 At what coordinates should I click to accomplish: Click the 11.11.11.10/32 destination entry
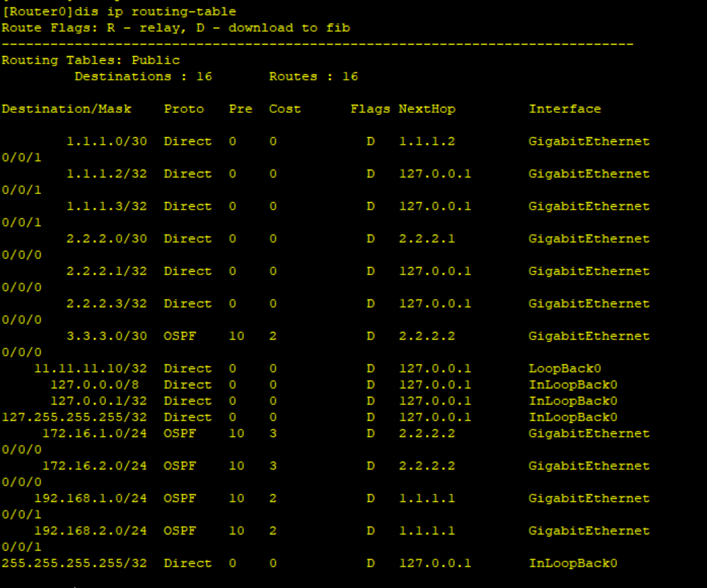pos(91,368)
